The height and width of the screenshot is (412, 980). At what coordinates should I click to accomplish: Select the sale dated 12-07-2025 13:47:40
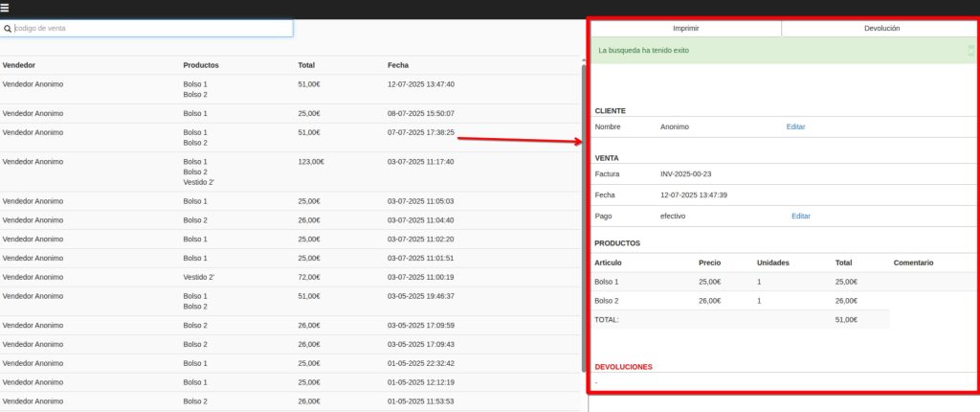click(287, 89)
